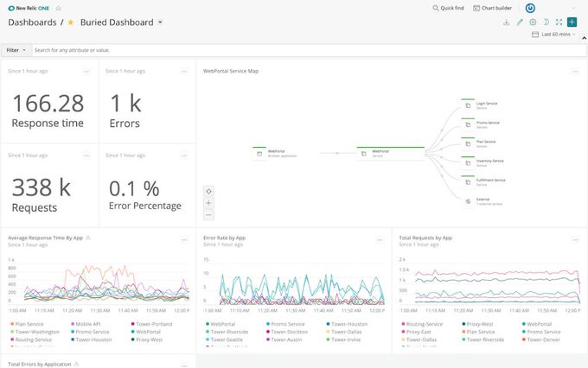Click Plan Service color dot in response legend
This screenshot has height=368, width=588.
click(x=12, y=324)
